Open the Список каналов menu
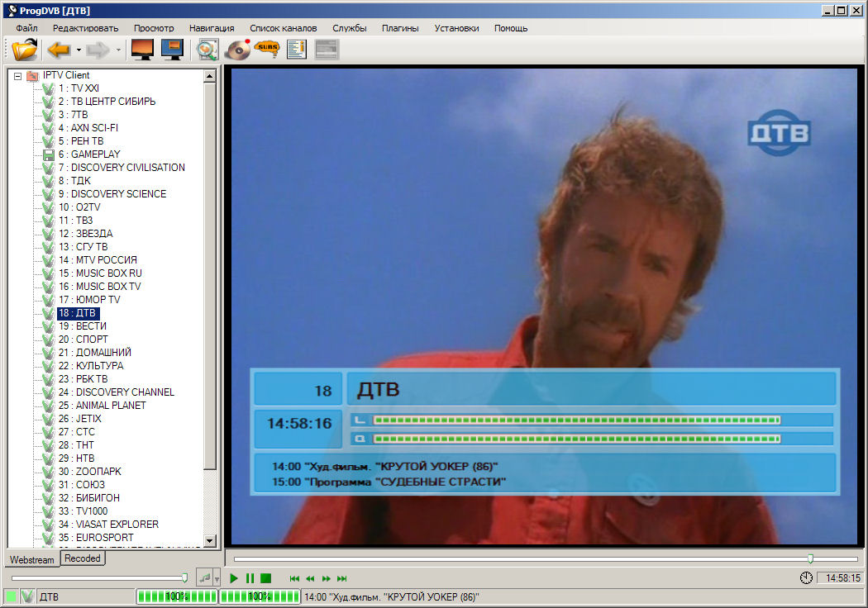The image size is (868, 608). point(283,28)
